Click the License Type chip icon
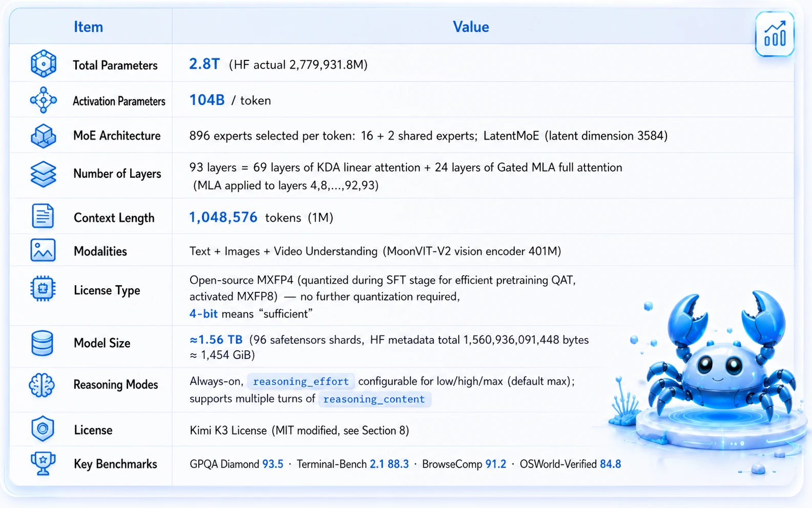Screen dimensions: 812x508 tap(43, 289)
